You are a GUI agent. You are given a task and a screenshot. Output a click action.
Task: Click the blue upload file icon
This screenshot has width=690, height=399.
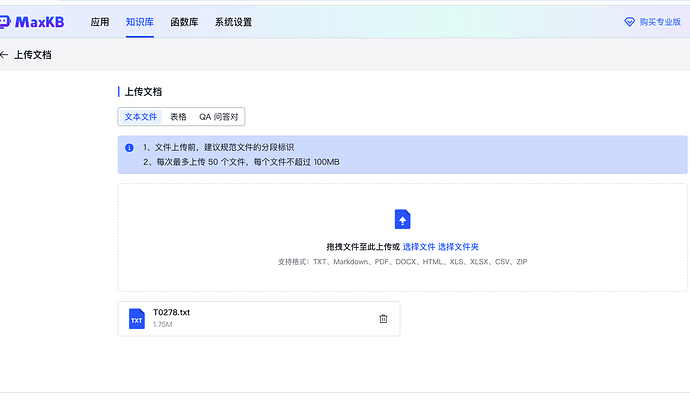(402, 219)
